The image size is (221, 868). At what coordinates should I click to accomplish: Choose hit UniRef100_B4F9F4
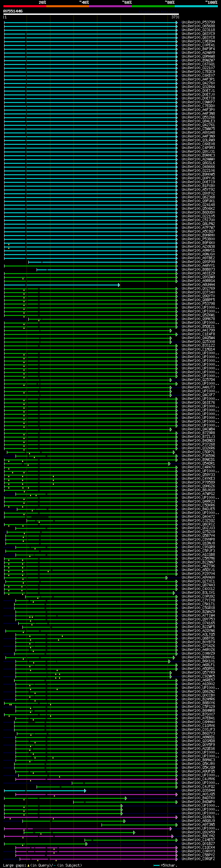click(x=198, y=49)
